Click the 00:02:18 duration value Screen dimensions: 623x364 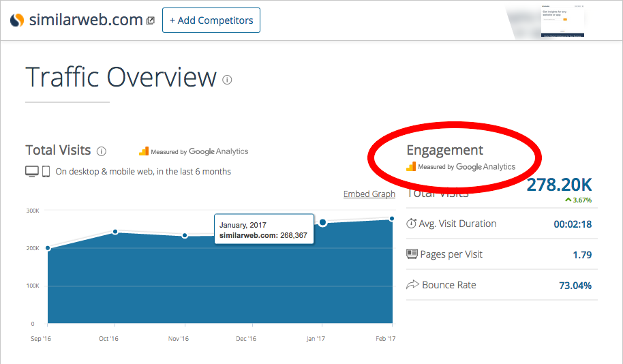(573, 224)
